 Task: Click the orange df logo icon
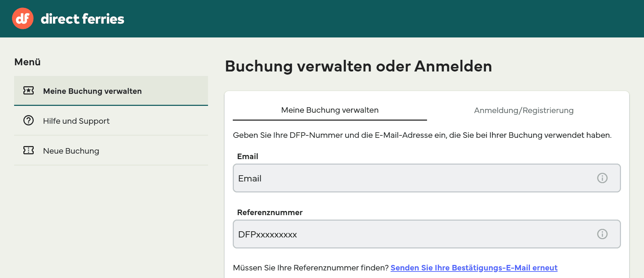tap(23, 19)
